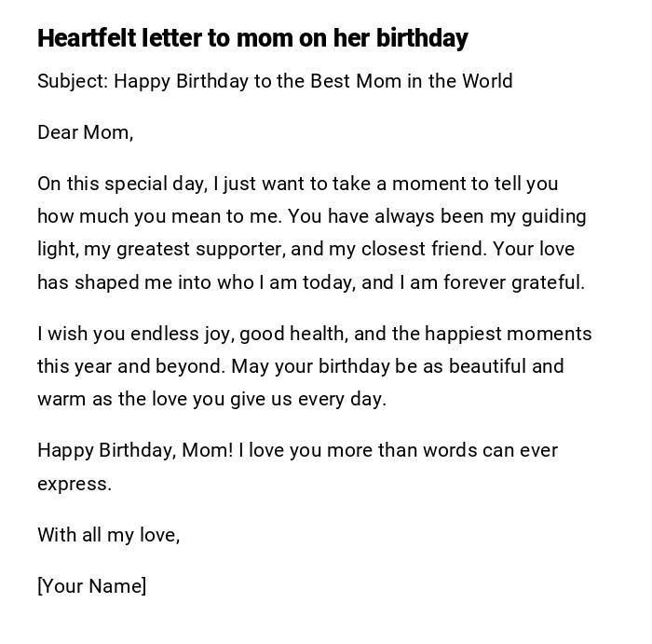Click the closing "With all my love,"
This screenshot has height=644, width=652.
(x=109, y=535)
